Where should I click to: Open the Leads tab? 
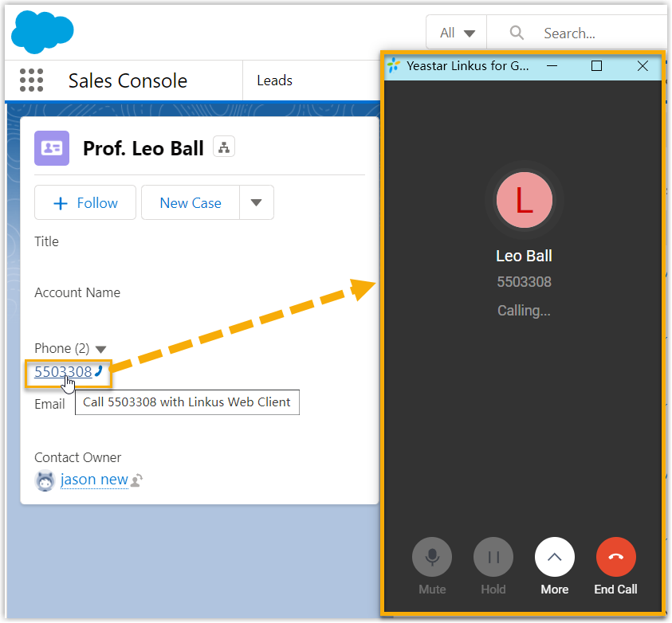pyautogui.click(x=275, y=80)
